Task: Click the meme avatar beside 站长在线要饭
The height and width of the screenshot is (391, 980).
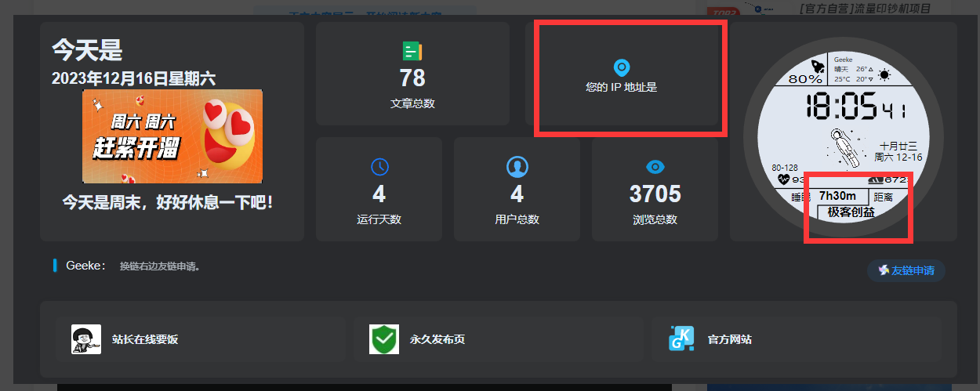Action: point(85,339)
